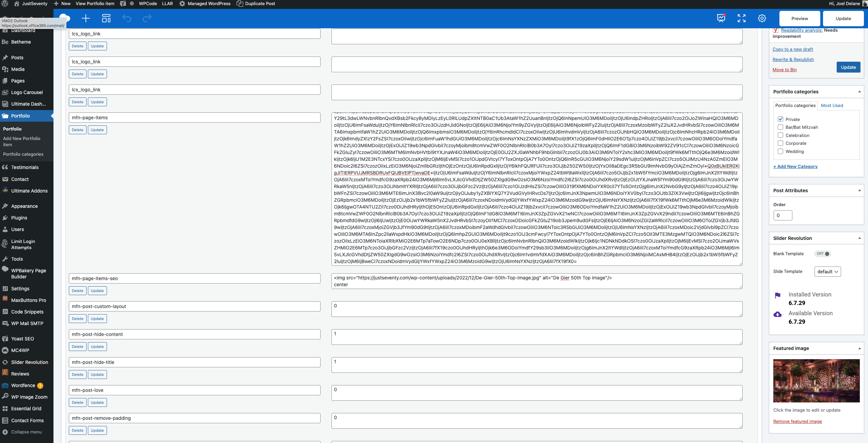Click the Preview button
This screenshot has height=443, width=868.
(800, 18)
